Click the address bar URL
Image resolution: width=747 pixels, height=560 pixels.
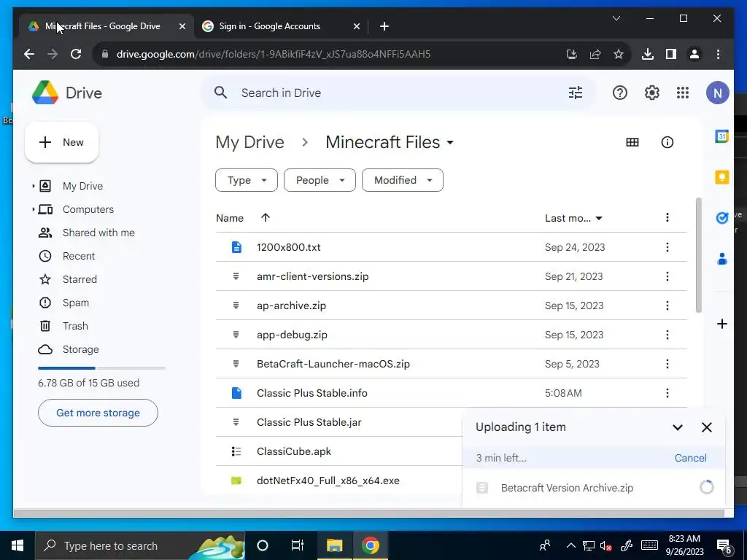[x=274, y=54]
